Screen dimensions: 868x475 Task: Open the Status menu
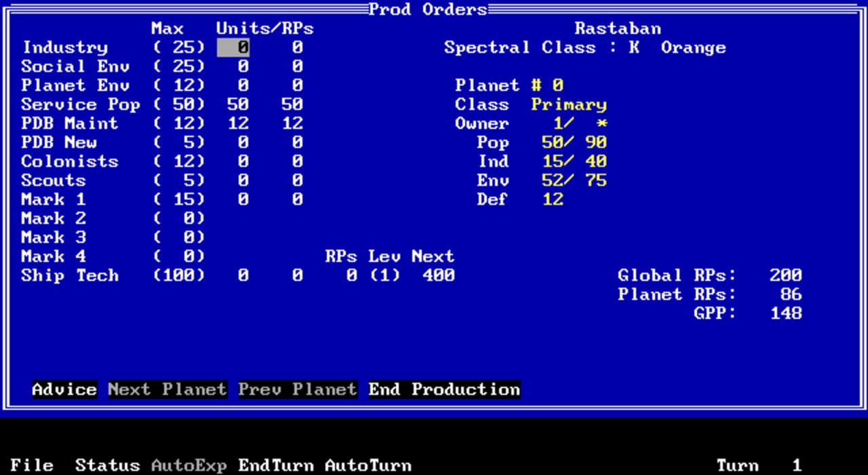point(107,465)
